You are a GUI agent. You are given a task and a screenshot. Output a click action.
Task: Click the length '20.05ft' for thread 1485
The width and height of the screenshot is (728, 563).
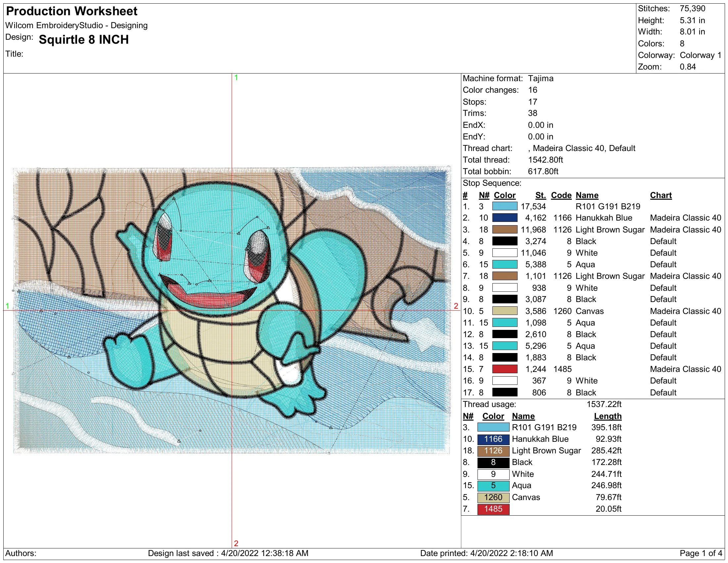click(x=609, y=509)
